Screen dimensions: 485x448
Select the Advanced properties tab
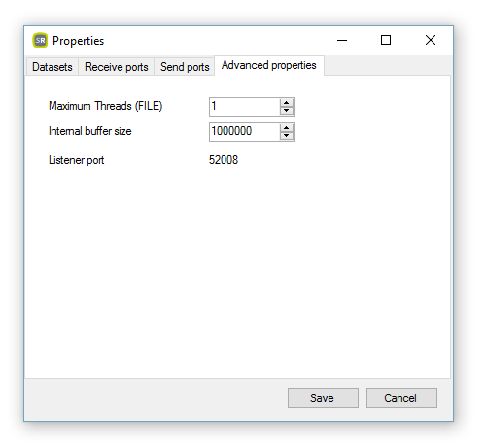pyautogui.click(x=269, y=65)
